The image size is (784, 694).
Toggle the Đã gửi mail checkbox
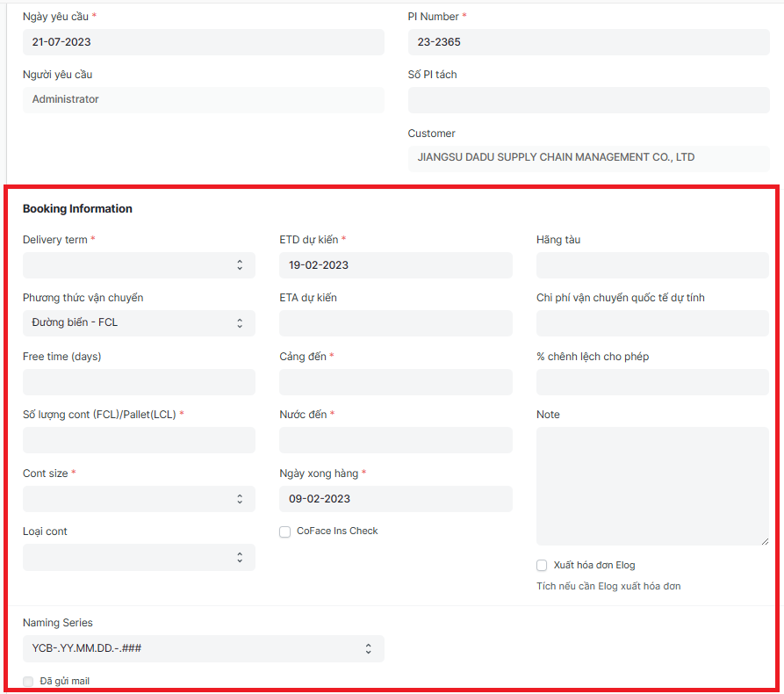pyautogui.click(x=28, y=681)
